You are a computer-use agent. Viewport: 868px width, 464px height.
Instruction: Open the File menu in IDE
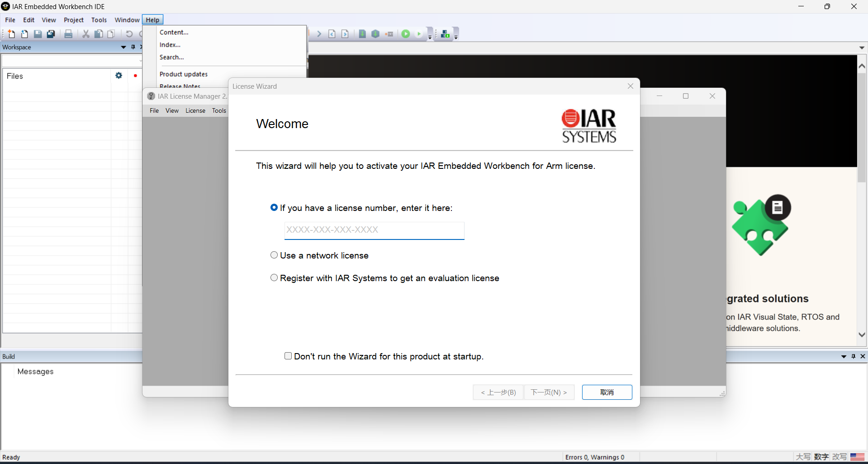10,20
